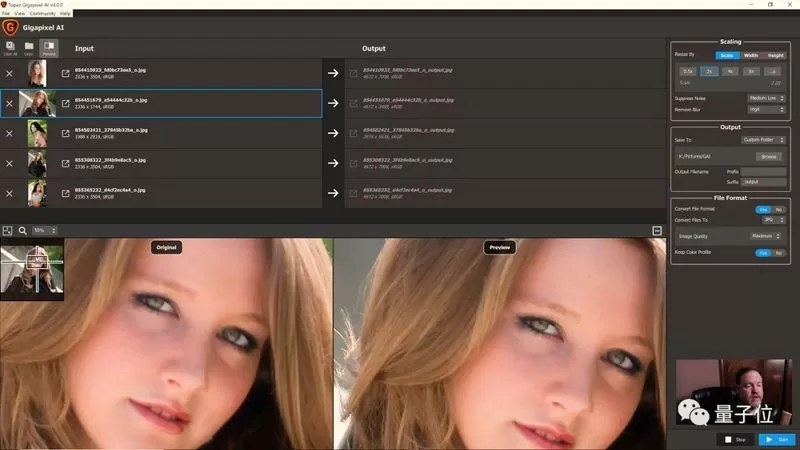Set Keep Color Profile to No
Screen dimensions: 800x450
pyautogui.click(x=779, y=253)
